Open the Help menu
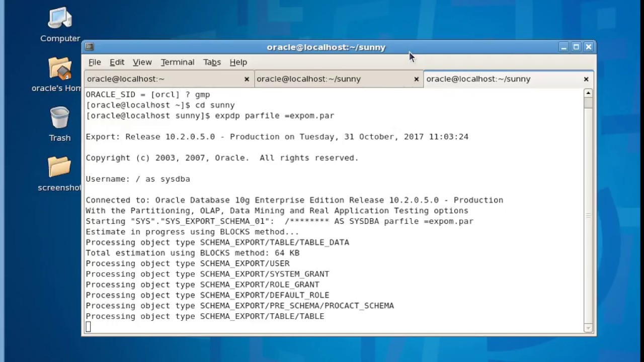 tap(238, 62)
